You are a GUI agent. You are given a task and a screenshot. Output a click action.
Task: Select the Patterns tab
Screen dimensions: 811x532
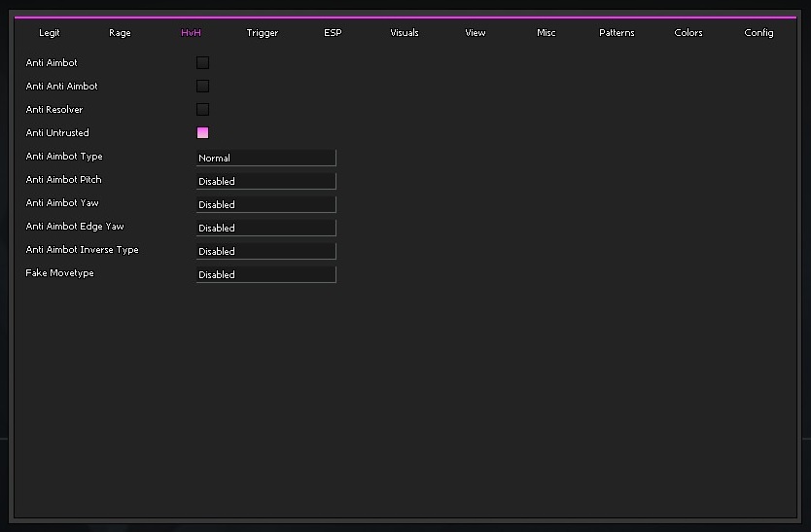pos(617,33)
